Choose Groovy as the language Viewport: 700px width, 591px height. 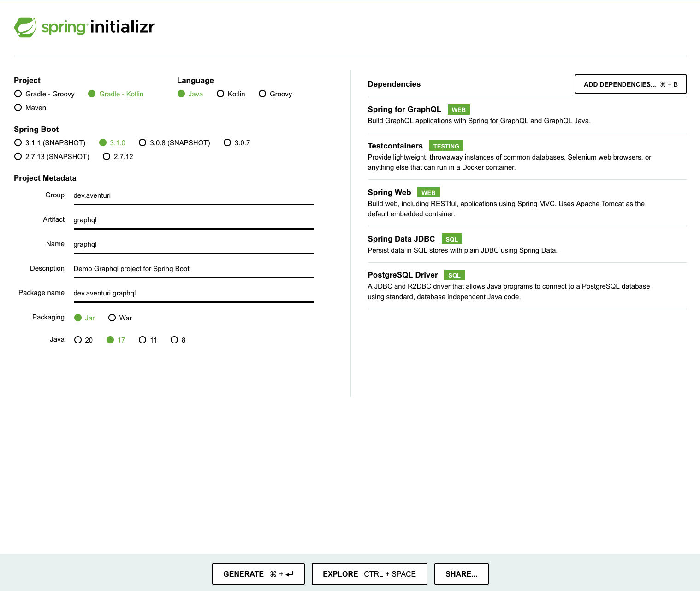[x=275, y=94]
